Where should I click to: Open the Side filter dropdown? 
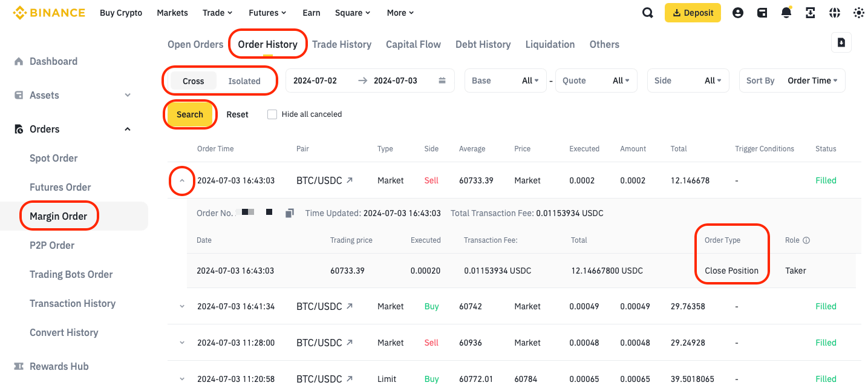coord(688,81)
